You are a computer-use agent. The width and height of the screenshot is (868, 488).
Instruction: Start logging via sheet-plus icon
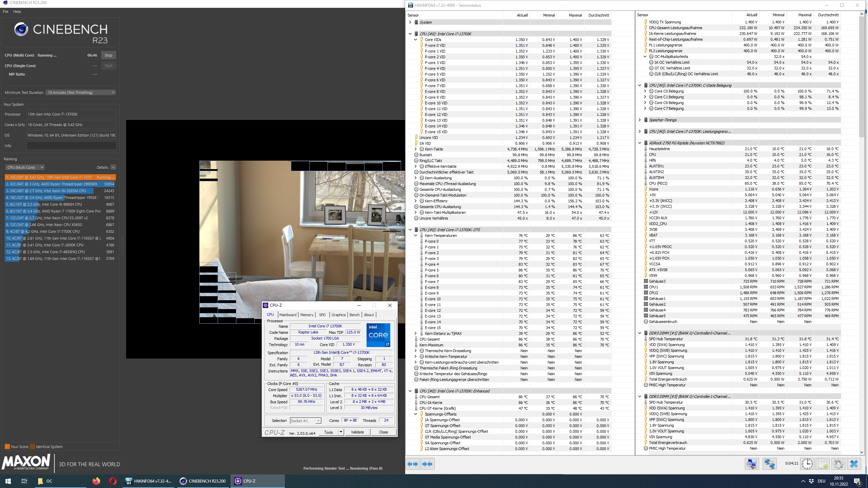click(823, 464)
